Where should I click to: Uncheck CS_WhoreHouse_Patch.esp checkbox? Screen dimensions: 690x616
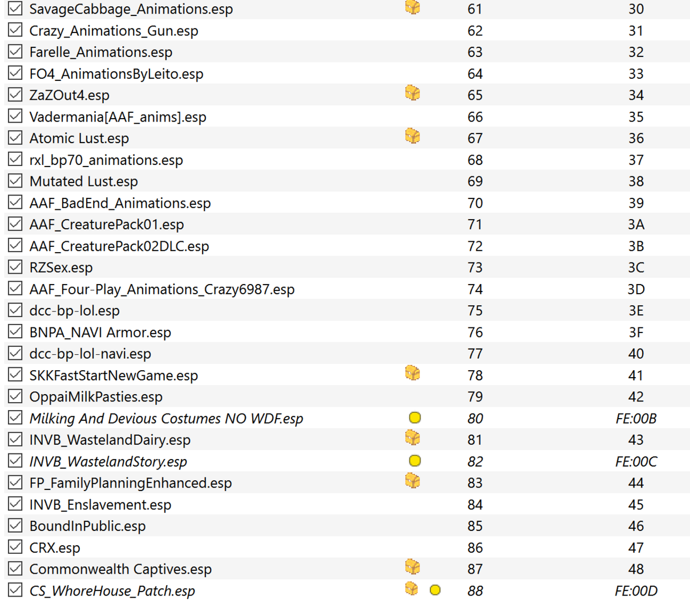coord(15,590)
